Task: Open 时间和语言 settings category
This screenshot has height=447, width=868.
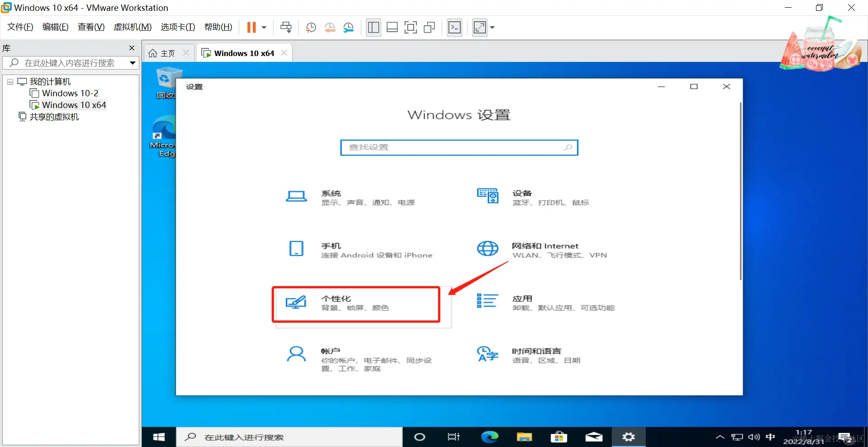Action: click(528, 355)
